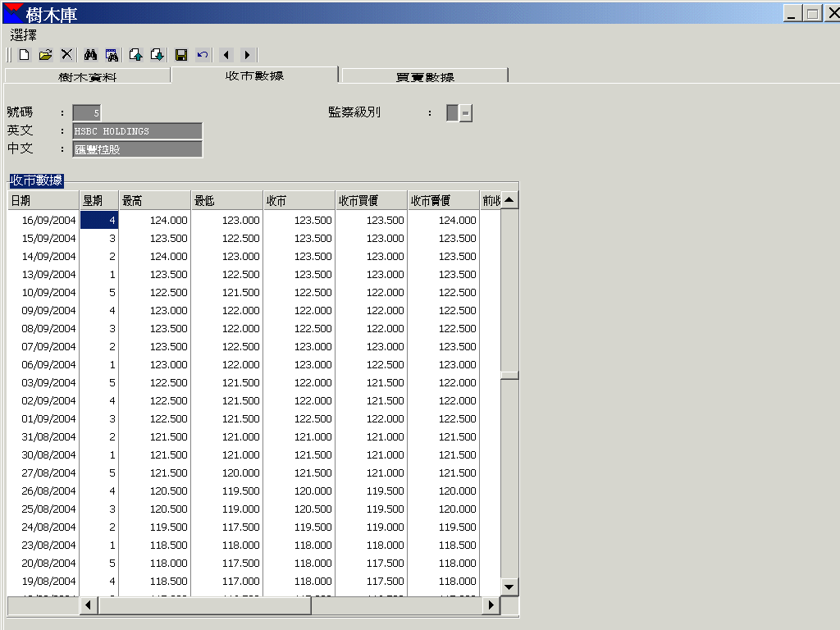840x630 pixels.
Task: Select the date cell 23/08/2004
Action: [x=43, y=545]
